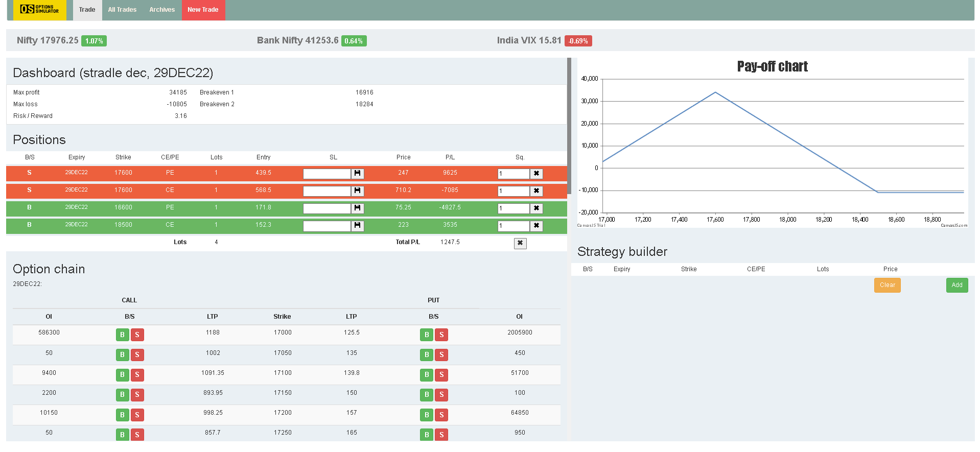Buy the 17000 strike call

point(122,335)
